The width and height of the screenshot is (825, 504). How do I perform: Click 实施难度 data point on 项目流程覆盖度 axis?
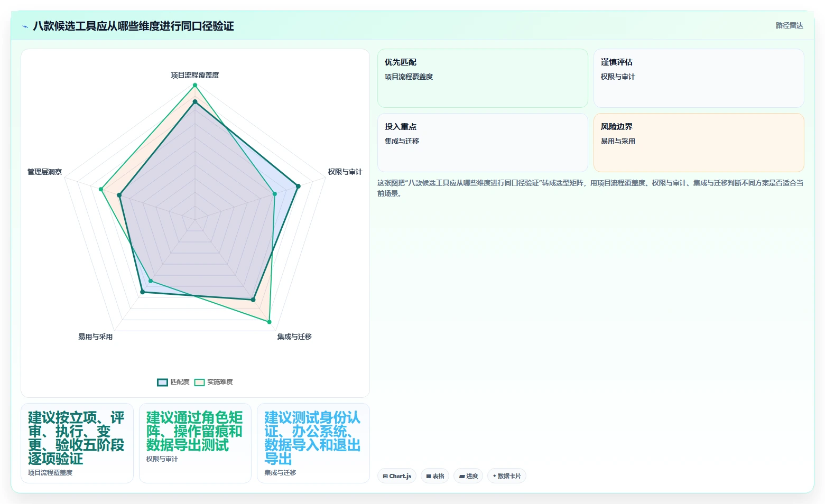[195, 85]
